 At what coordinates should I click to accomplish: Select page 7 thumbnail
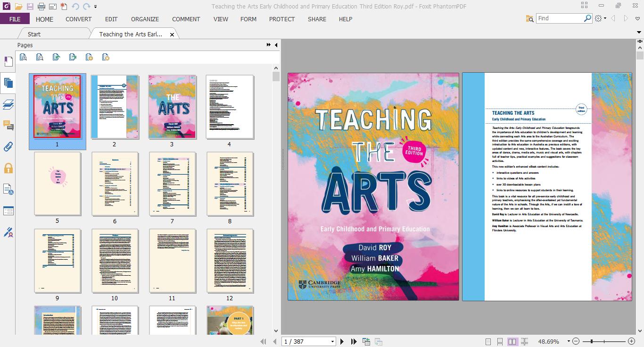[x=172, y=184]
